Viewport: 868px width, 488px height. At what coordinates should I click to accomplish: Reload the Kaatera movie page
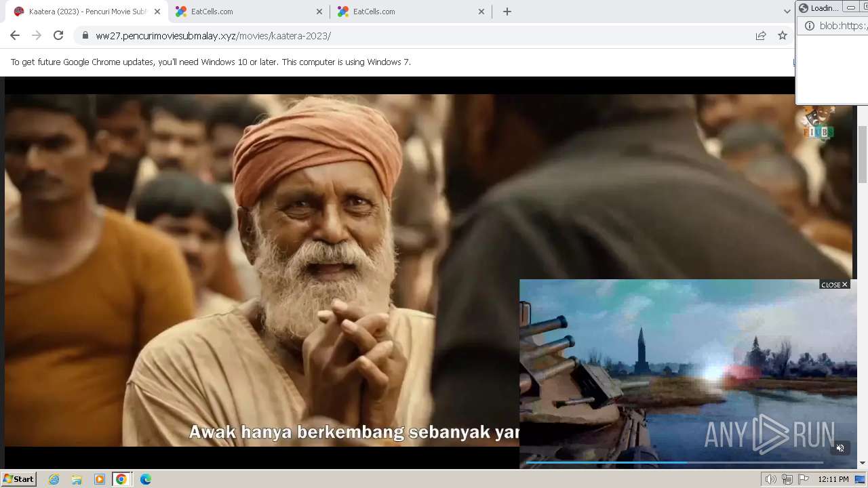pyautogui.click(x=58, y=36)
